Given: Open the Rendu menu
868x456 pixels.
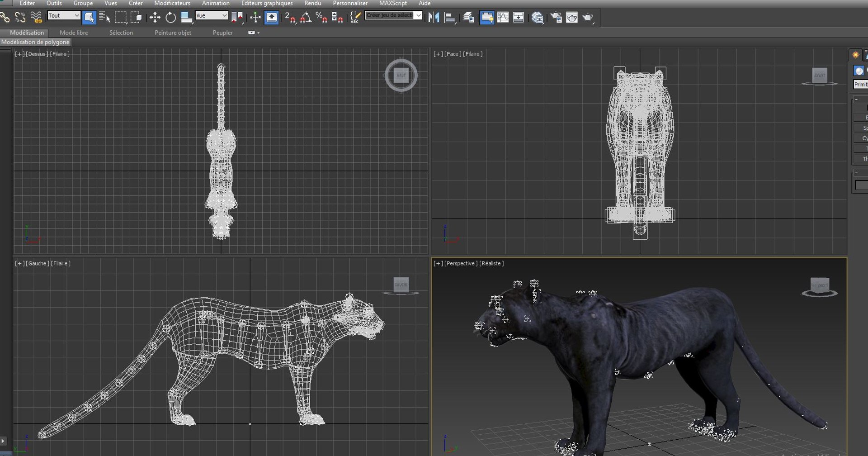Looking at the screenshot, I should point(313,3).
